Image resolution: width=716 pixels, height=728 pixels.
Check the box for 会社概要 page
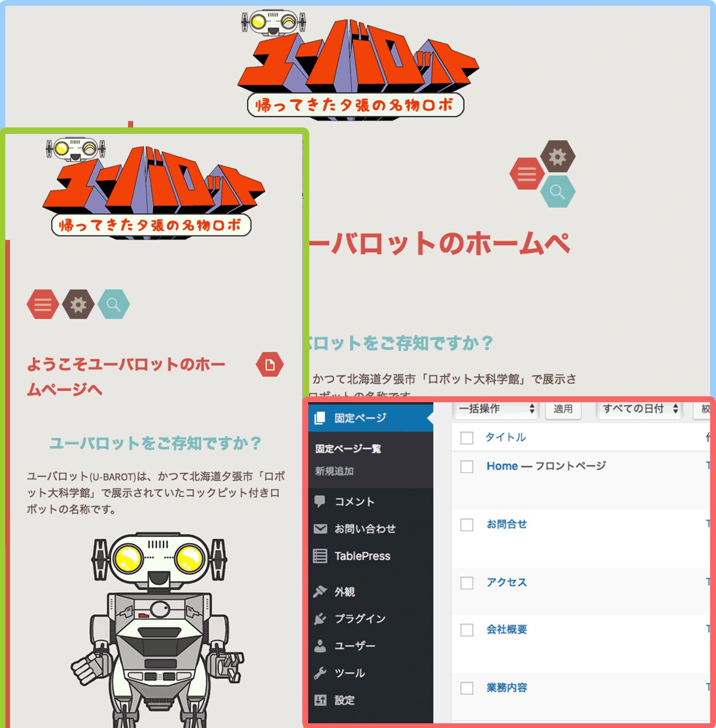click(467, 630)
